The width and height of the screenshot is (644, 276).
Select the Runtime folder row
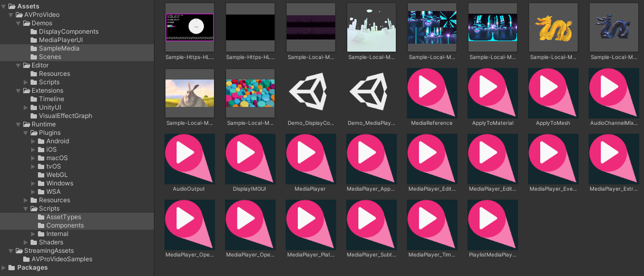click(77, 124)
